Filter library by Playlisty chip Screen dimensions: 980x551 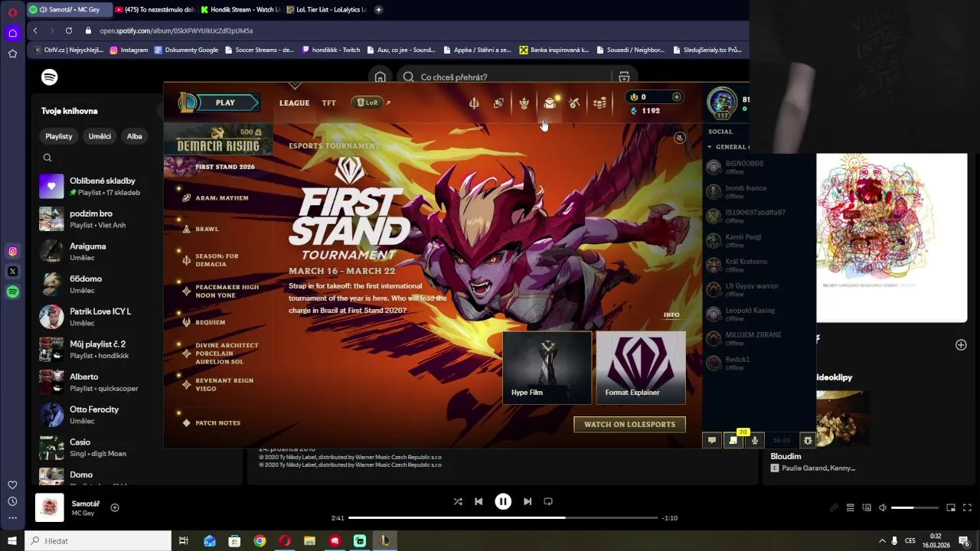tap(59, 136)
